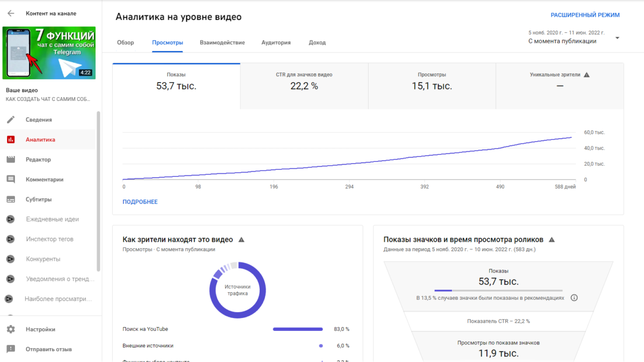Click warning triangle next to Уникальные зрители

coord(587,75)
